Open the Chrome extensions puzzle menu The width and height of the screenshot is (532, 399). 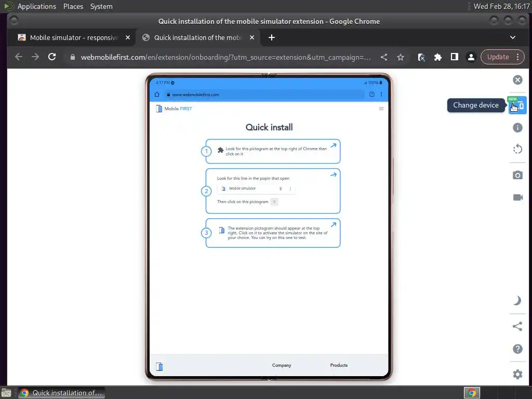pos(437,57)
